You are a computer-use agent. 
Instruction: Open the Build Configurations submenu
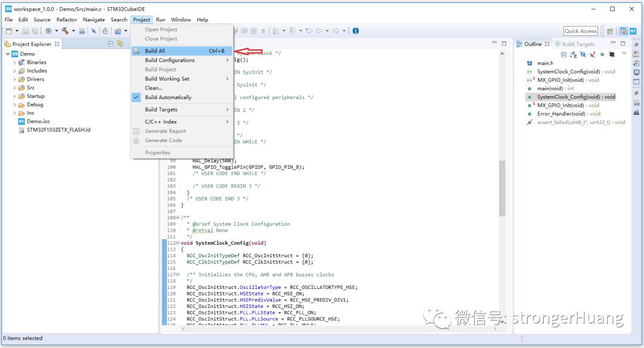[x=182, y=60]
